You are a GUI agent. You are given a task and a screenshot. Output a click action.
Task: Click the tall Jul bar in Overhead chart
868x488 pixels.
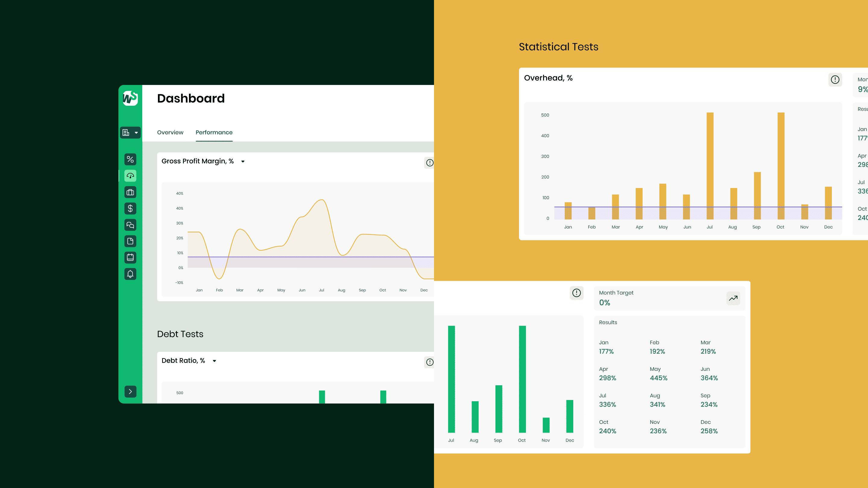(710, 165)
